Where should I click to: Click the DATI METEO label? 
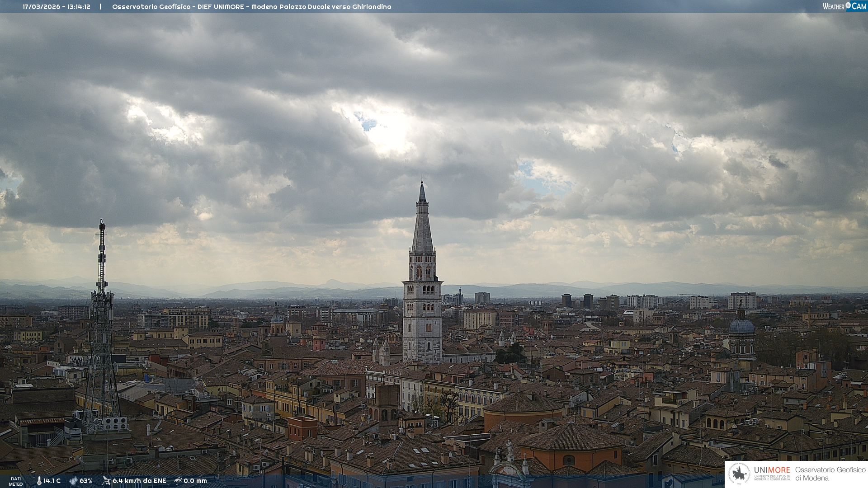click(16, 482)
